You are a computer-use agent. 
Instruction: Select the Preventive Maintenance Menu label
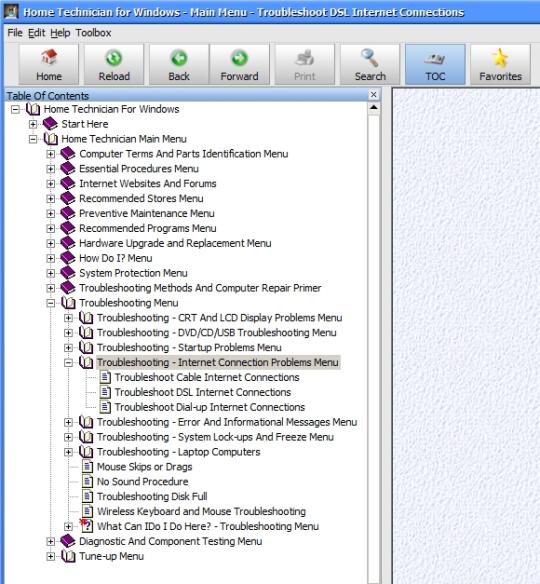pyautogui.click(x=147, y=213)
